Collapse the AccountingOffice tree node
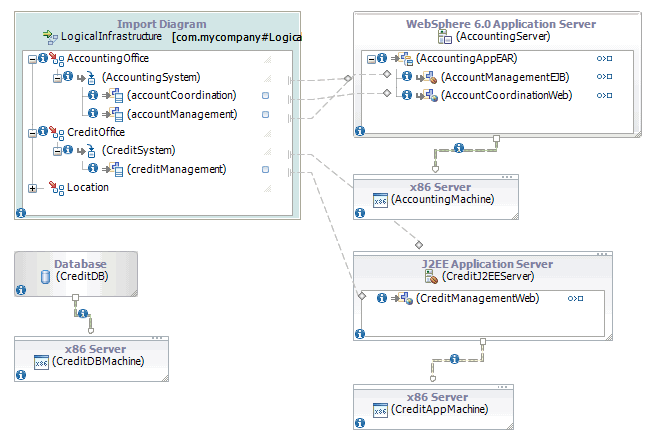This screenshot has height=444, width=655. 32,59
